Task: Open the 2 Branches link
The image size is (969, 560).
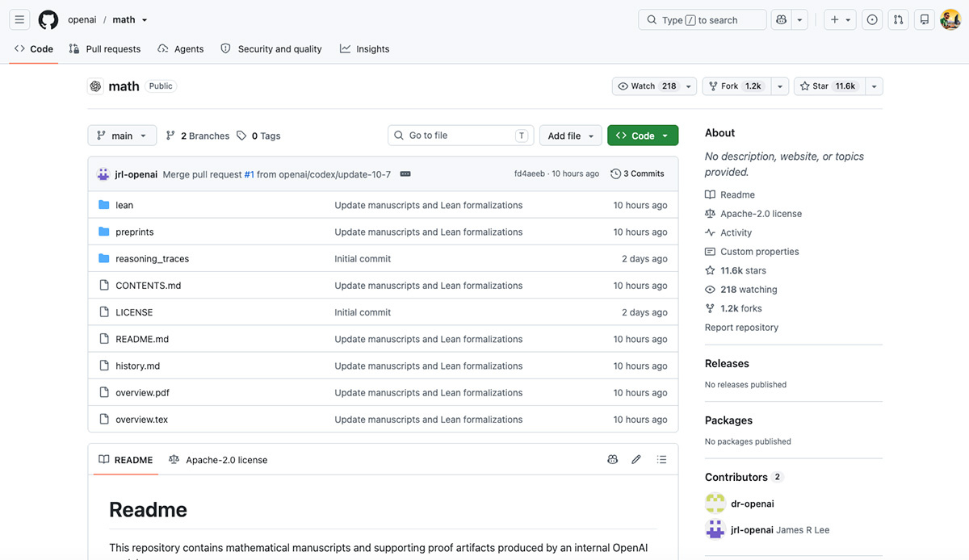Action: click(x=198, y=136)
